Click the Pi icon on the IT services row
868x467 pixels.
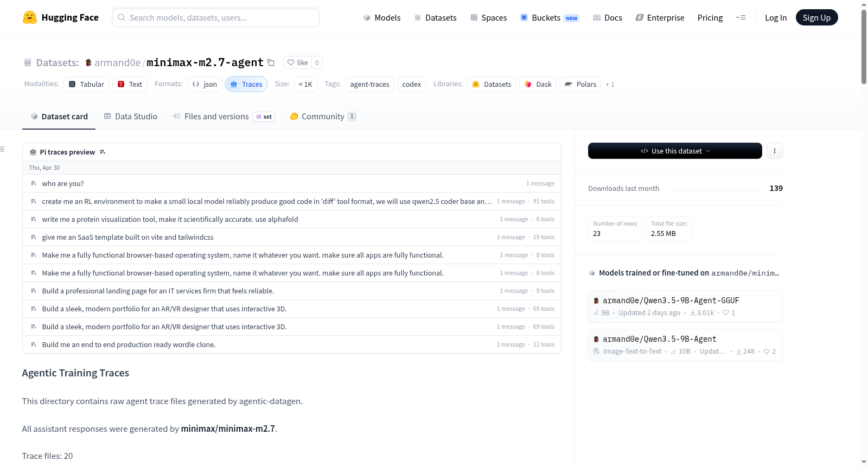(34, 291)
